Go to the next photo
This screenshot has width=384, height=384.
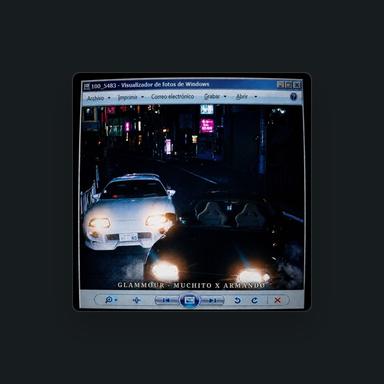click(212, 300)
